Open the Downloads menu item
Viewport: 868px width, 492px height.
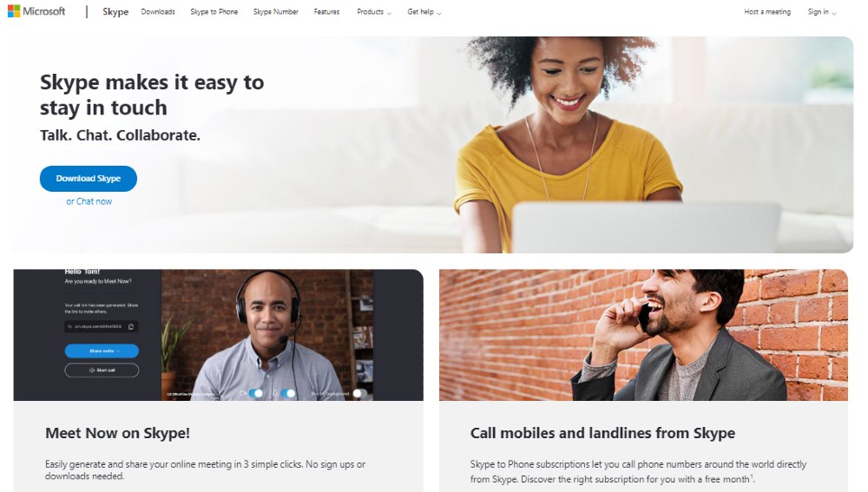[x=158, y=11]
